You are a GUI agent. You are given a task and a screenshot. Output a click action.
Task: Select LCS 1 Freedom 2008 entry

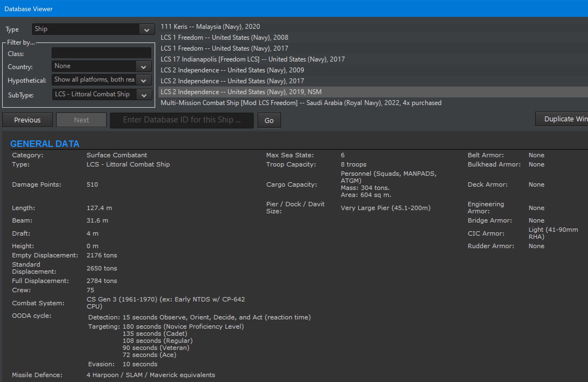coord(224,37)
